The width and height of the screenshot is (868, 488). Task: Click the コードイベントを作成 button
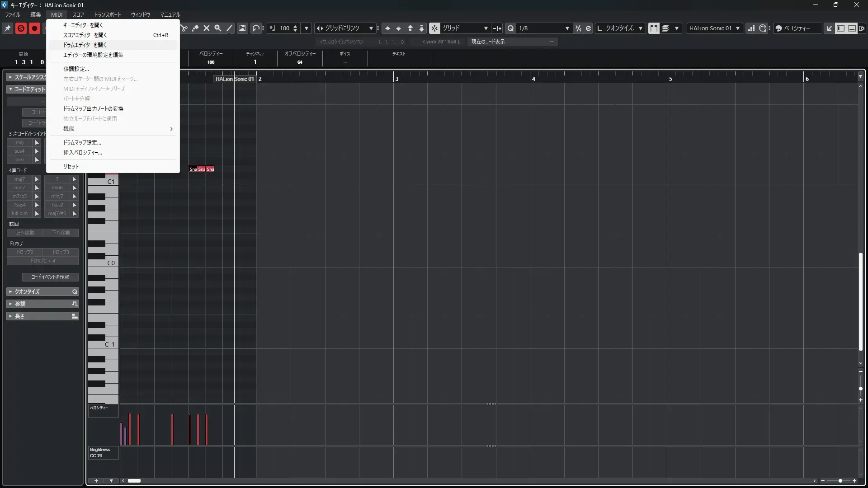(x=50, y=277)
